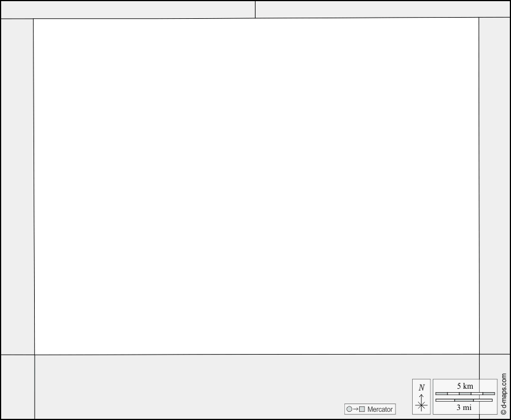
Task: Click the kilometer scale bar
Action: [465, 393]
